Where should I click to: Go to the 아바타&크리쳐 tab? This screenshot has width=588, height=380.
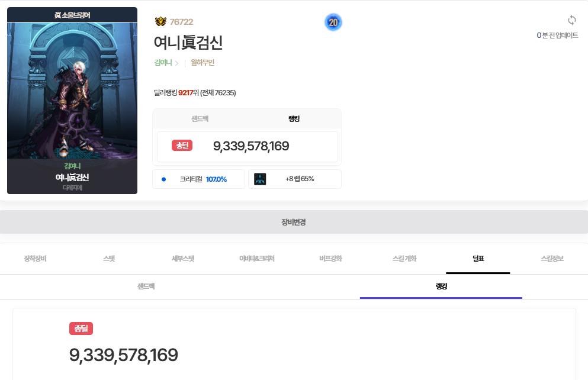click(x=256, y=259)
